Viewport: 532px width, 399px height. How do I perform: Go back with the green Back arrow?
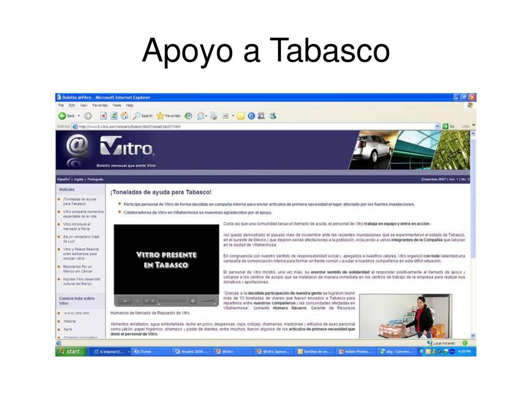(x=62, y=116)
